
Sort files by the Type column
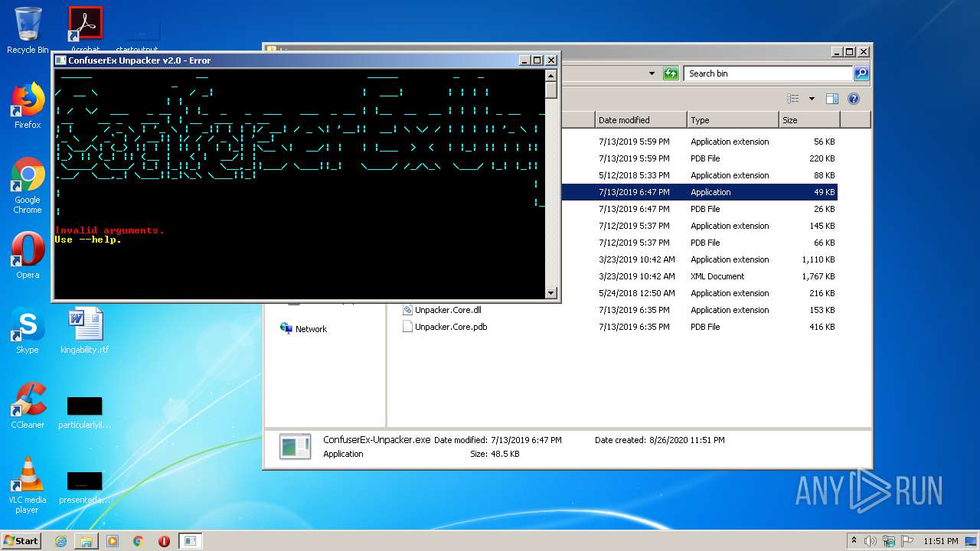733,120
